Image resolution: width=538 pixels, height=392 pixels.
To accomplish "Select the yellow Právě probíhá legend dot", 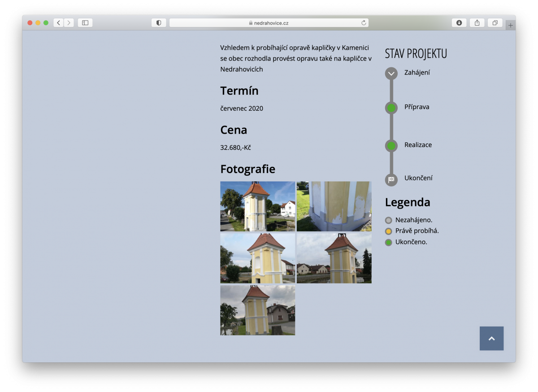I will [388, 231].
